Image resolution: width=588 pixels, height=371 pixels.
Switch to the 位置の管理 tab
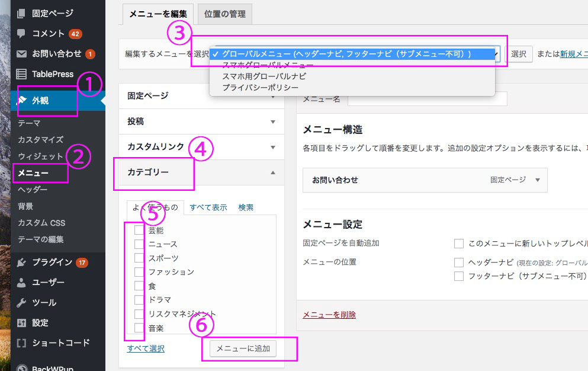pos(224,14)
